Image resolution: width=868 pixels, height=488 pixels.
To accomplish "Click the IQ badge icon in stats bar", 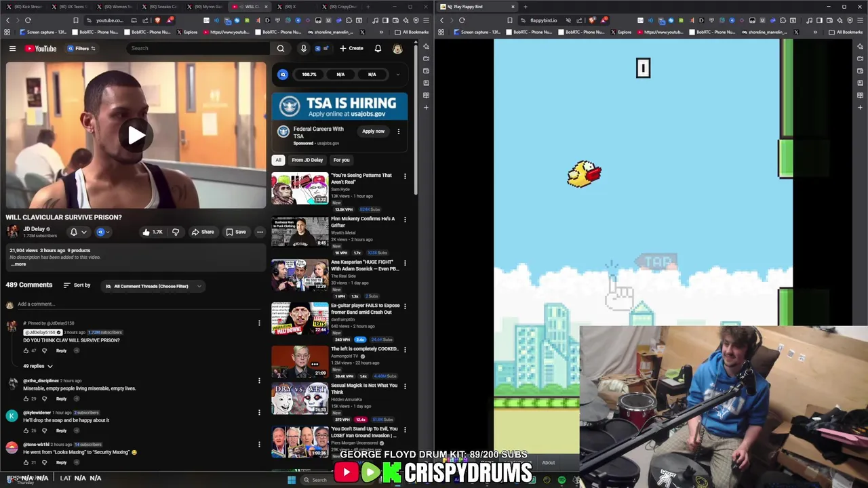I will pyautogui.click(x=283, y=75).
